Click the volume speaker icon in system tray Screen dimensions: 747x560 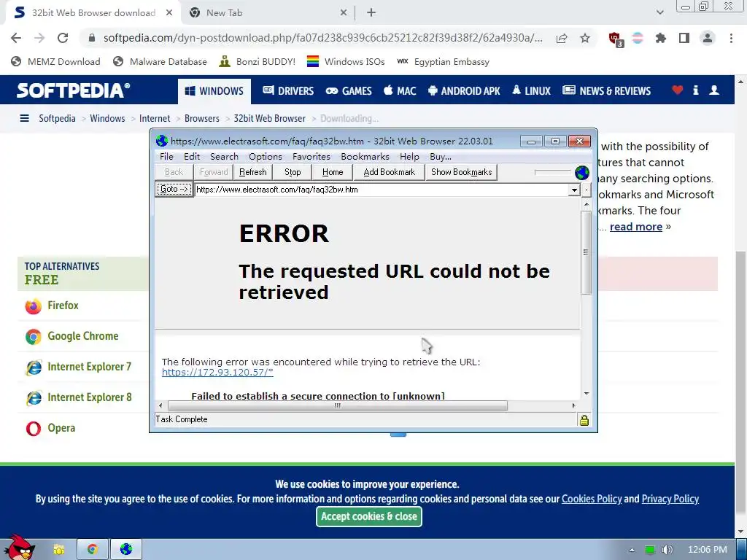(x=667, y=550)
